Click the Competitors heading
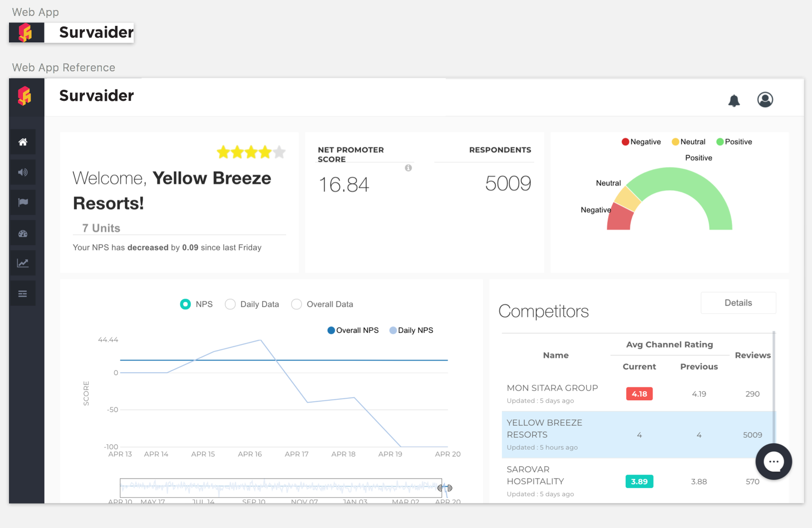Image resolution: width=812 pixels, height=528 pixels. tap(544, 311)
